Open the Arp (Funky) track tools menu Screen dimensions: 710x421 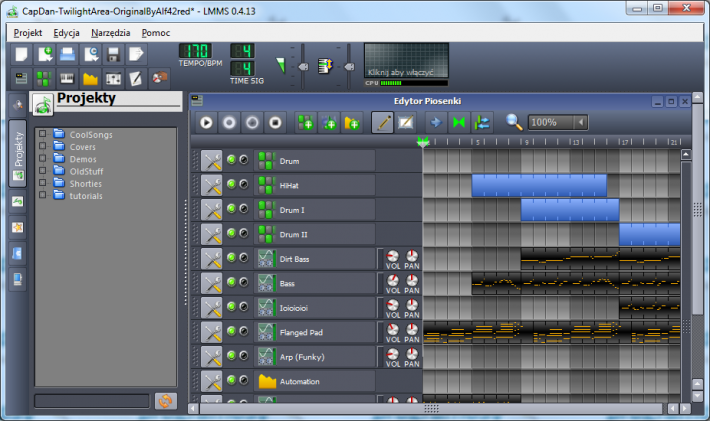[x=211, y=357]
